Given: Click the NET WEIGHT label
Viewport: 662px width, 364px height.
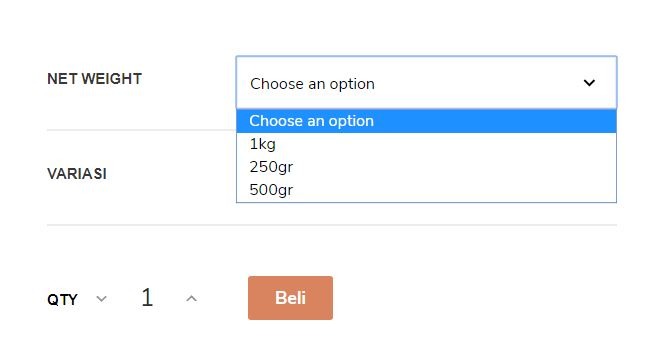Looking at the screenshot, I should [x=95, y=79].
